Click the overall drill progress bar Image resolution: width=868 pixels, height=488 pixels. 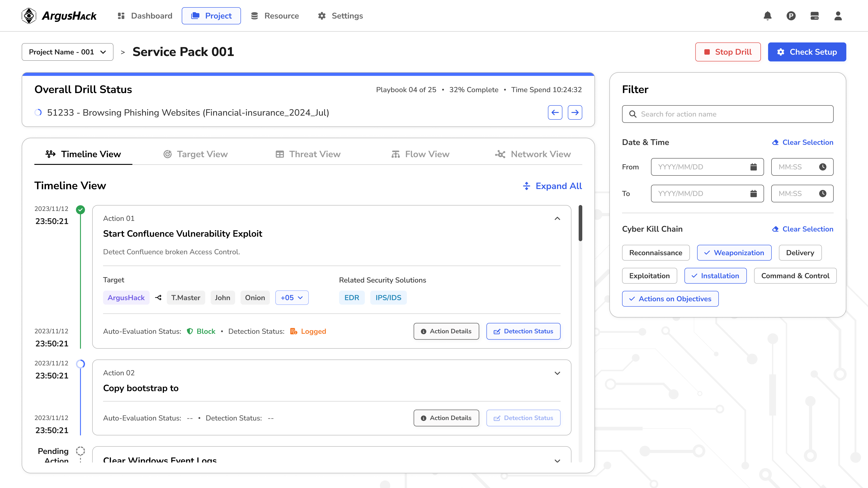(x=308, y=74)
